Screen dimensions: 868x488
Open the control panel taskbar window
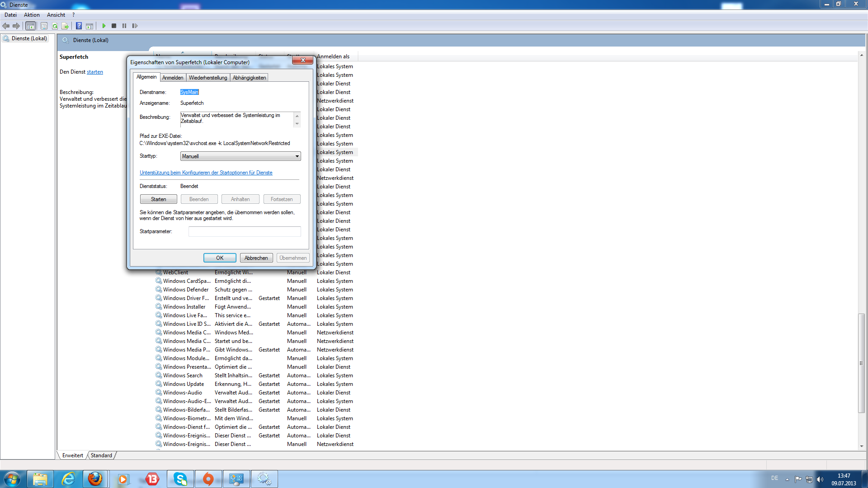click(x=236, y=479)
